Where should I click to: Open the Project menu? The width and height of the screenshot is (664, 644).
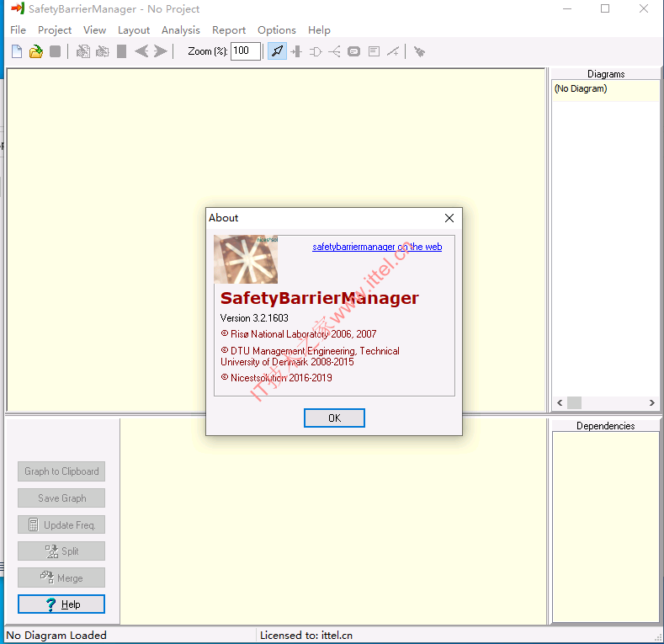click(x=55, y=30)
